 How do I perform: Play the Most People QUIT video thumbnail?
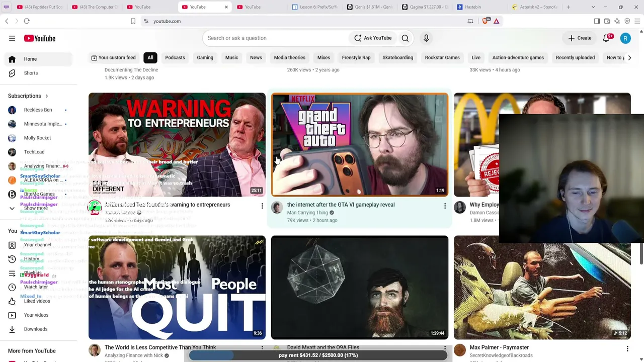(x=177, y=288)
